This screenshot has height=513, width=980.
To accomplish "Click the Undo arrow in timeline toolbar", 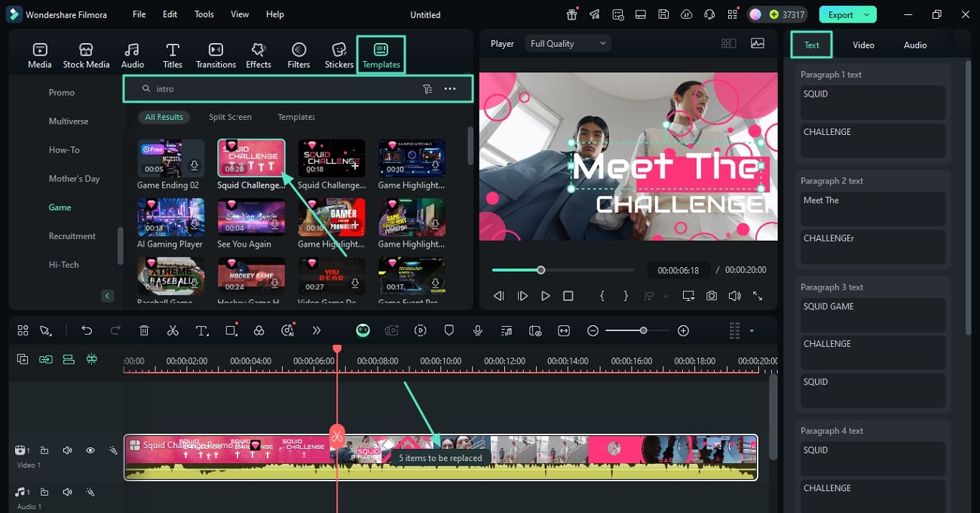I will point(87,330).
